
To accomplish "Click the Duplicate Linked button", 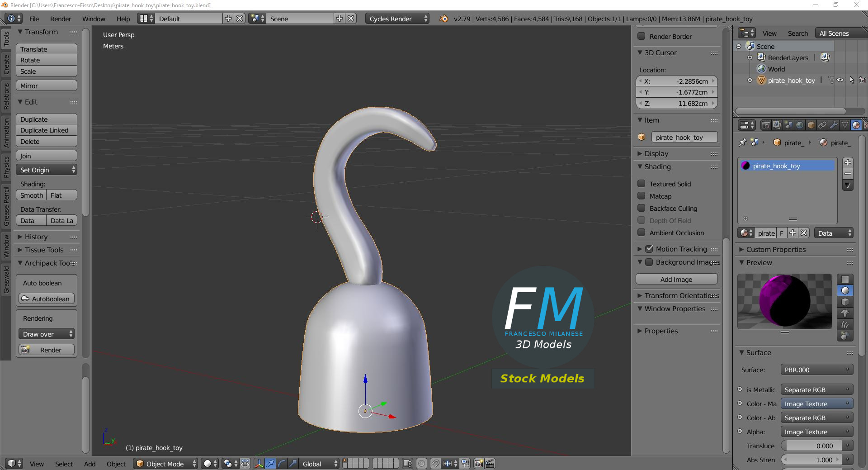I will click(47, 130).
